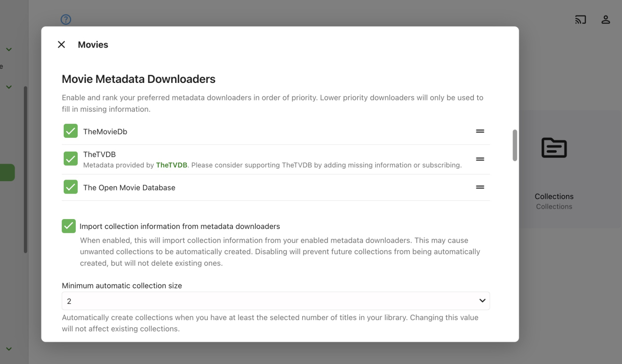Uncheck the TheMovieDb downloader checkbox
This screenshot has height=364, width=622.
(x=70, y=131)
